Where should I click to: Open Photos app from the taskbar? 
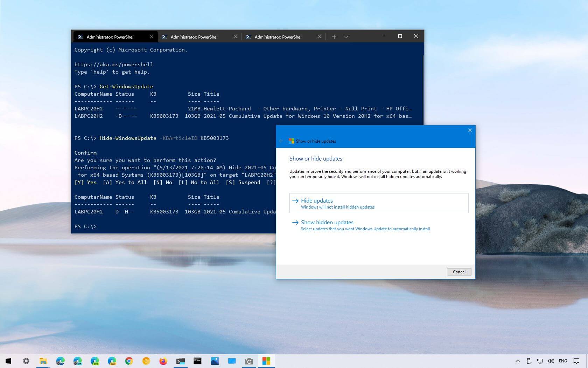coord(215,361)
